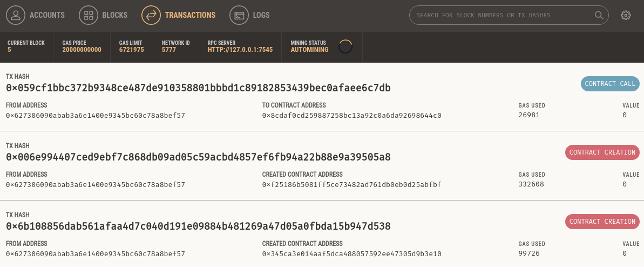The height and width of the screenshot is (267, 644).
Task: Switch to the BLOCKS tab label
Action: tap(114, 15)
